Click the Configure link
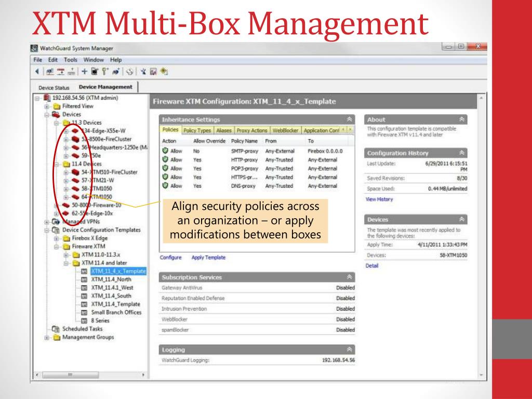Image resolution: width=532 pixels, height=399 pixels. pos(170,258)
